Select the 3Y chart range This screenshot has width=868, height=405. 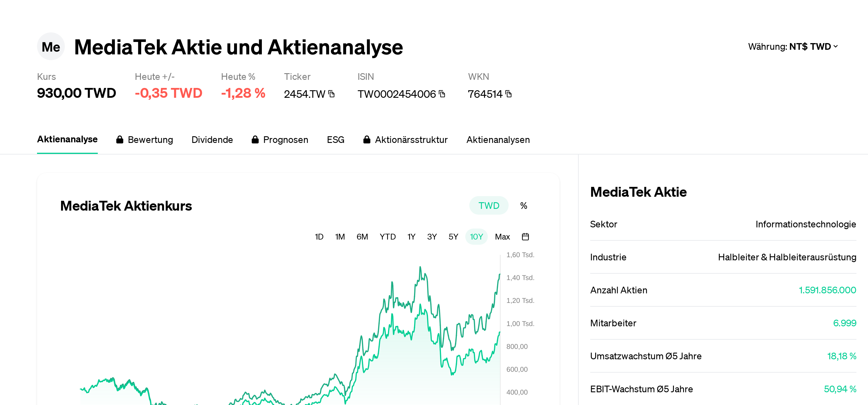[432, 237]
